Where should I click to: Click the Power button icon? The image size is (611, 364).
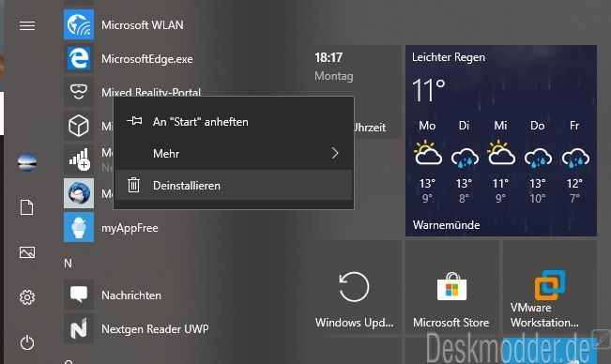click(x=27, y=342)
